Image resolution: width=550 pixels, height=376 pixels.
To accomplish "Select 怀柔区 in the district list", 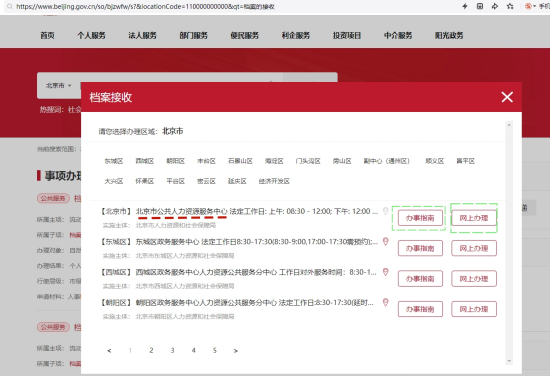I will (145, 181).
